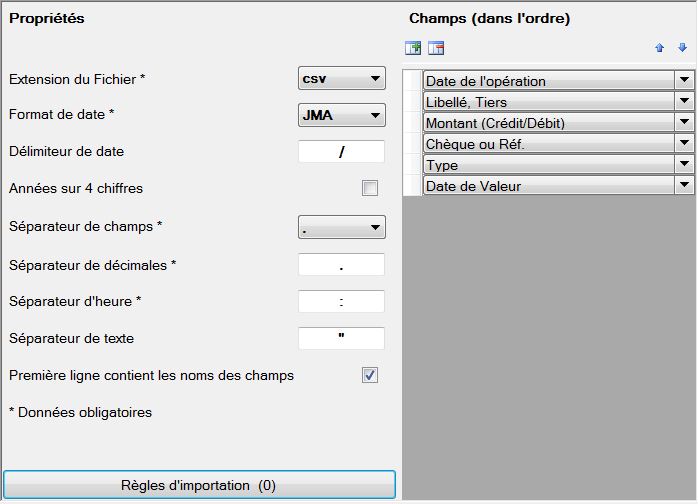This screenshot has height=504, width=698.
Task: Expand the Date de Valeur field dropdown
Action: coord(684,185)
